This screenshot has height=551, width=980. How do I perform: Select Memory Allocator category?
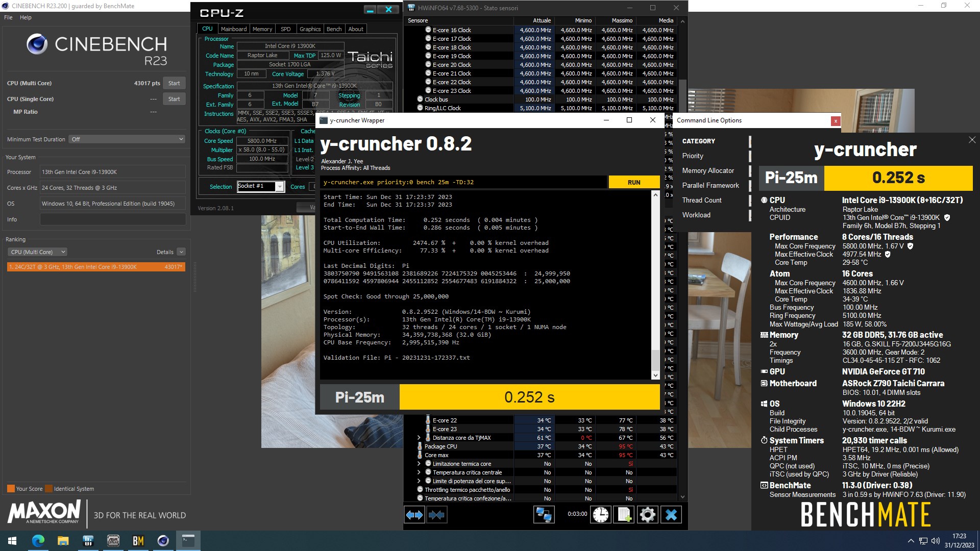(x=708, y=171)
